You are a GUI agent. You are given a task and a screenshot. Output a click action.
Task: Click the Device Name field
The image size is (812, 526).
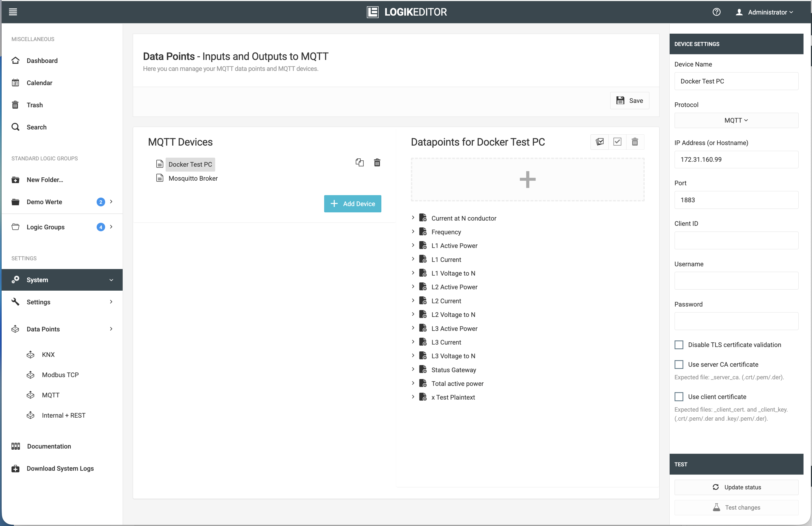pos(736,81)
